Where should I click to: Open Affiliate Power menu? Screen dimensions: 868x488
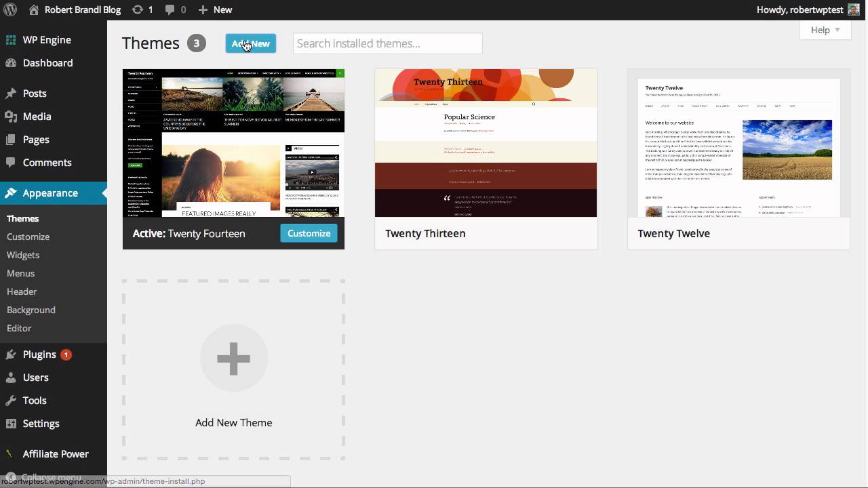pos(54,454)
